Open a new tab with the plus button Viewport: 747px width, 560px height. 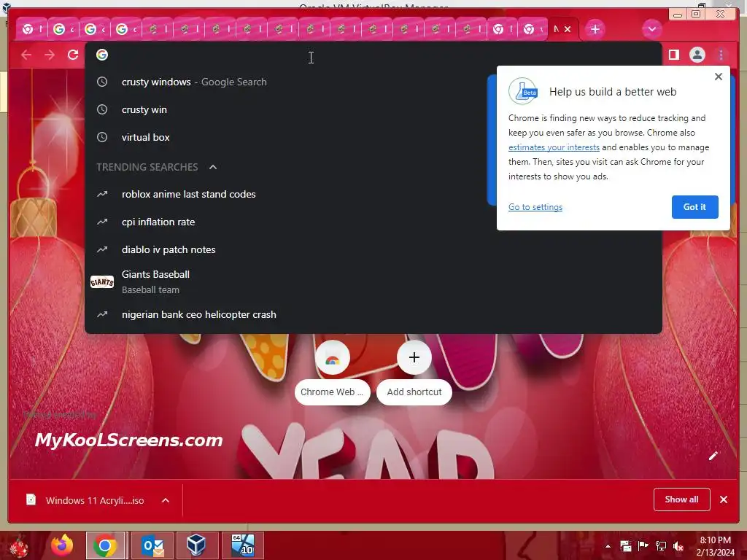point(595,29)
